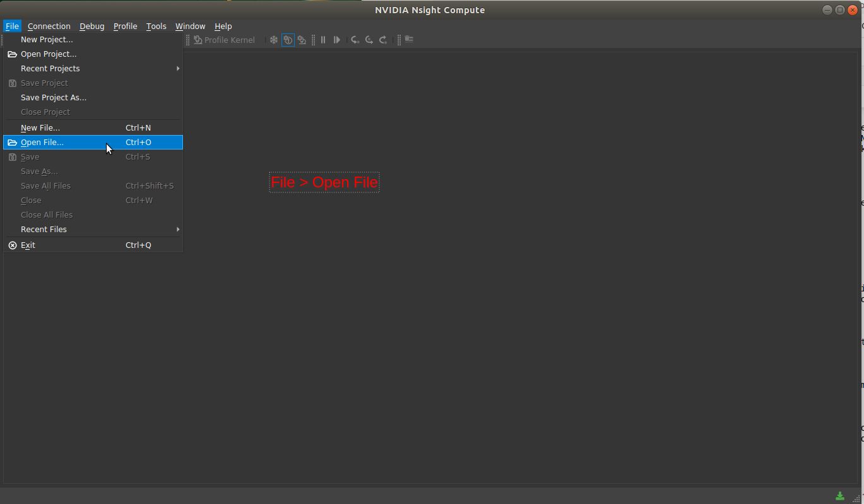Click the middle curved-arrow step icon
The width and height of the screenshot is (864, 504).
point(369,40)
